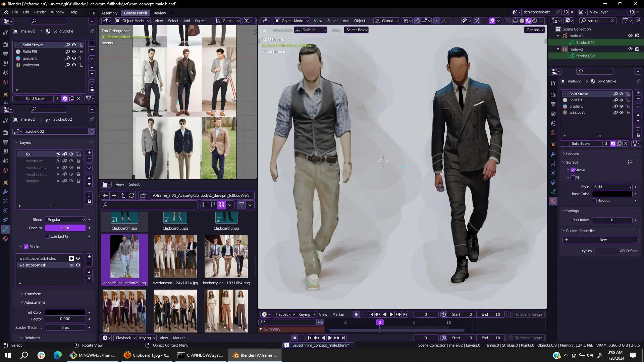Disable the Masks checkbox
Screen dimensions: 644x362
[26, 247]
